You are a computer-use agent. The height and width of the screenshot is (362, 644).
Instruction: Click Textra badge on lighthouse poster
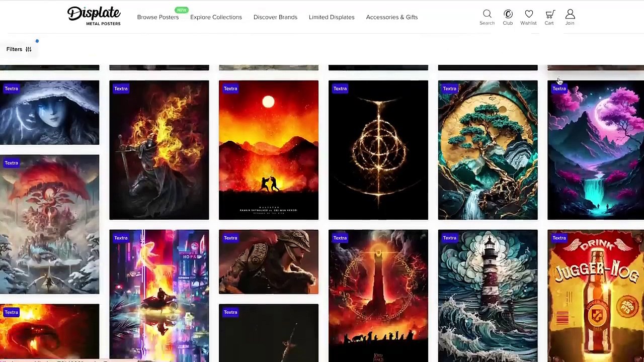(x=450, y=238)
